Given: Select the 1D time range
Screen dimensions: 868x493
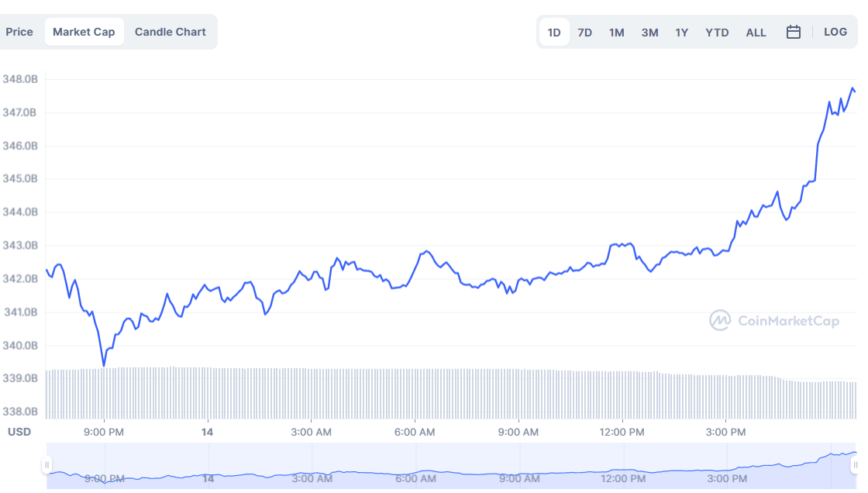Looking at the screenshot, I should (x=553, y=32).
